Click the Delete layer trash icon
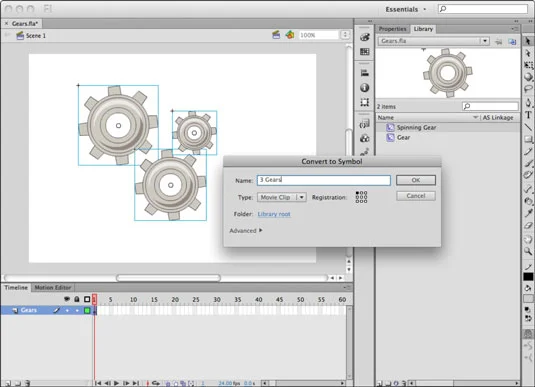 point(28,383)
